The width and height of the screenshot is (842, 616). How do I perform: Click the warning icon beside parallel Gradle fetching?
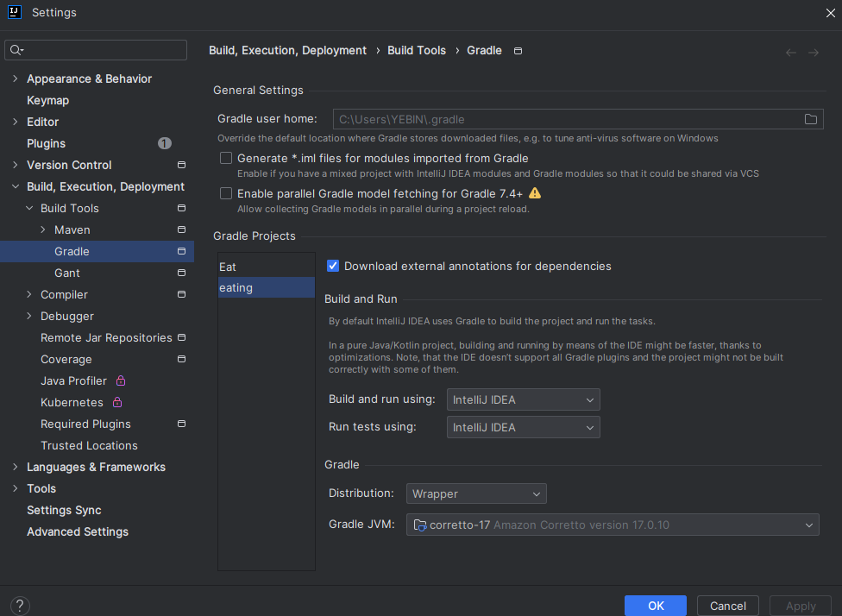pos(535,193)
